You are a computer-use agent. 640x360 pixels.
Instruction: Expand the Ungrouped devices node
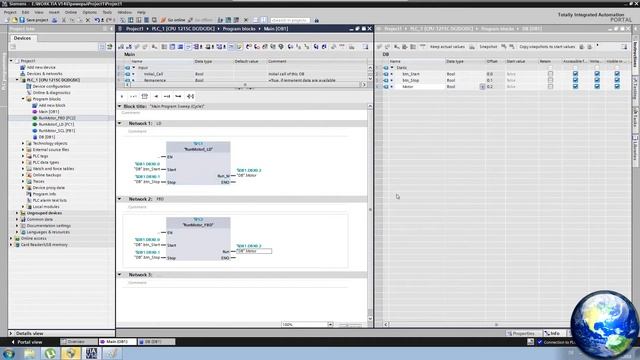tap(17, 213)
